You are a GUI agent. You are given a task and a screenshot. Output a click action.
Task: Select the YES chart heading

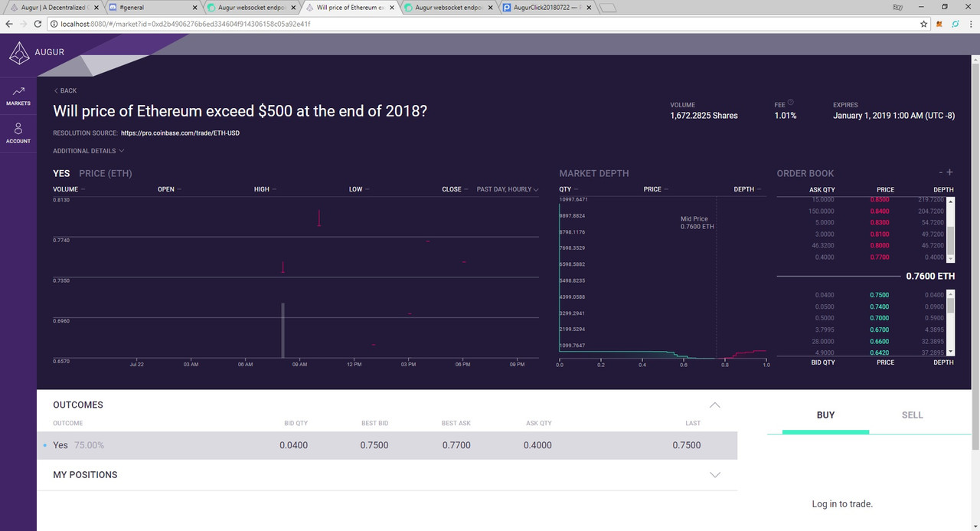pos(61,173)
